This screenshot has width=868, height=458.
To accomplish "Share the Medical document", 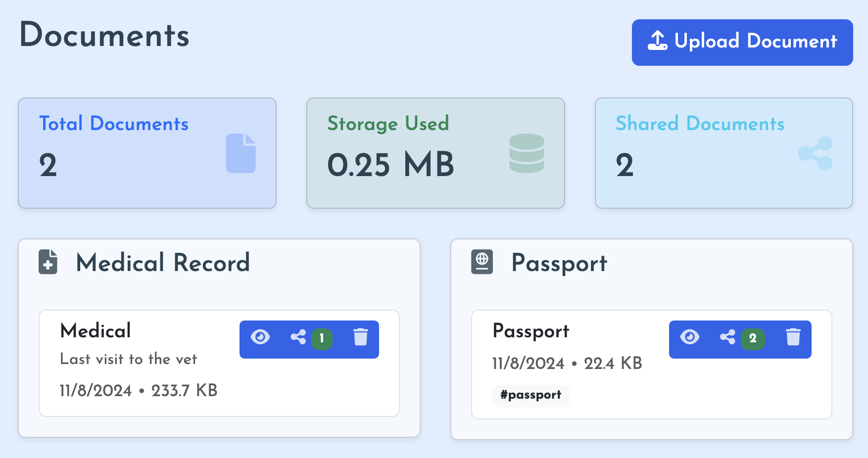I will click(x=298, y=337).
